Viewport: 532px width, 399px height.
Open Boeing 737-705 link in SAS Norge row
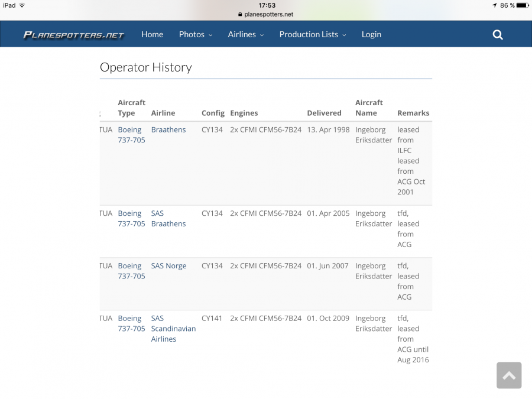click(x=131, y=271)
